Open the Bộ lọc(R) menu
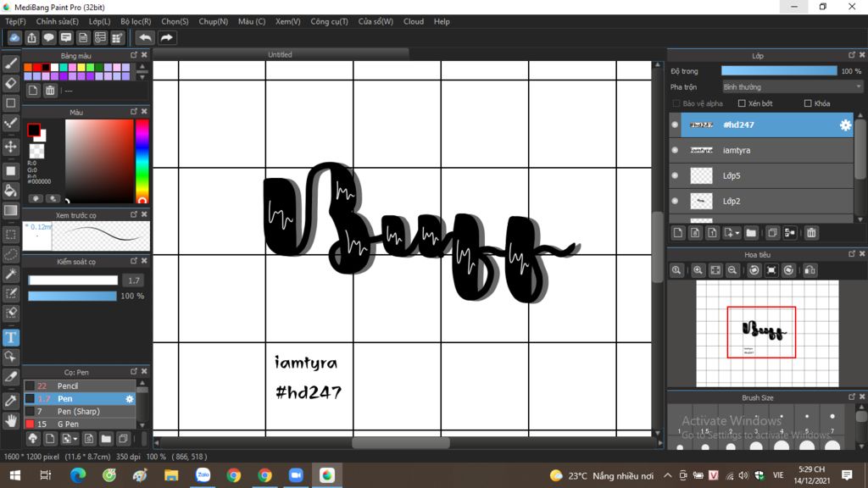Viewport: 868px width, 488px height. coord(136,21)
